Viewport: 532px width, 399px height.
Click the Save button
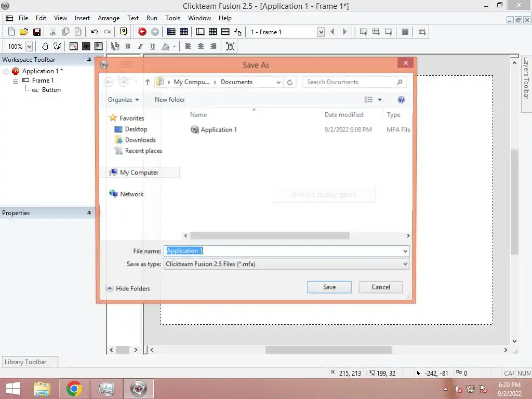coord(329,287)
